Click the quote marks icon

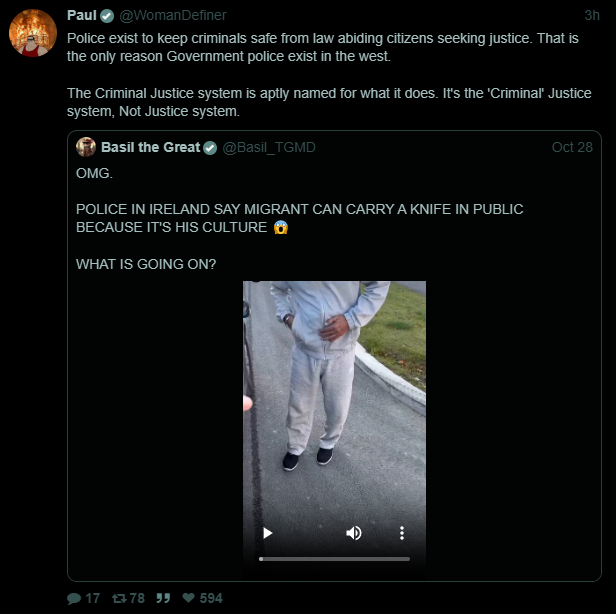coord(164,598)
